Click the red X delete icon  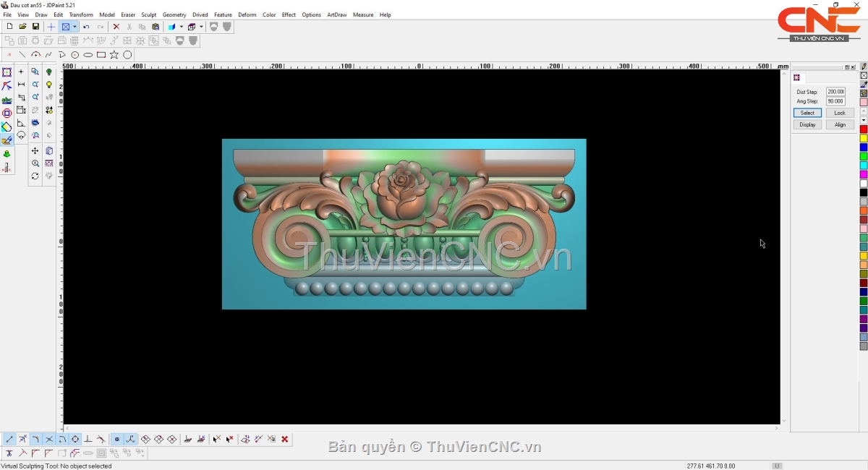[x=116, y=27]
